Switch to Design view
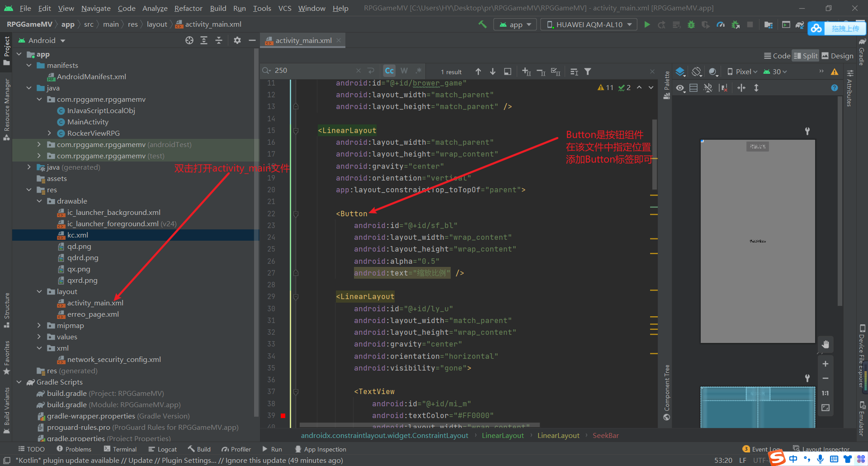Viewport: 868px width, 466px height. tap(837, 56)
